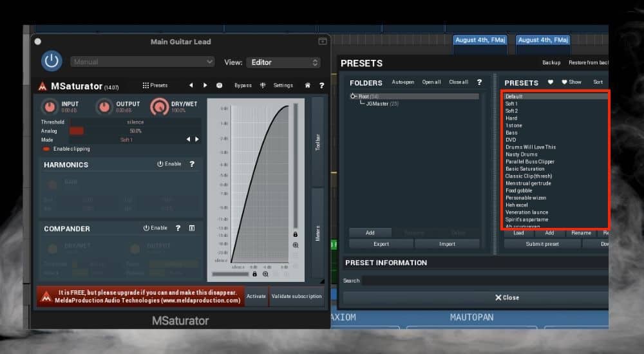
Task: Toggle Enable clipping switch
Action: [x=46, y=149]
